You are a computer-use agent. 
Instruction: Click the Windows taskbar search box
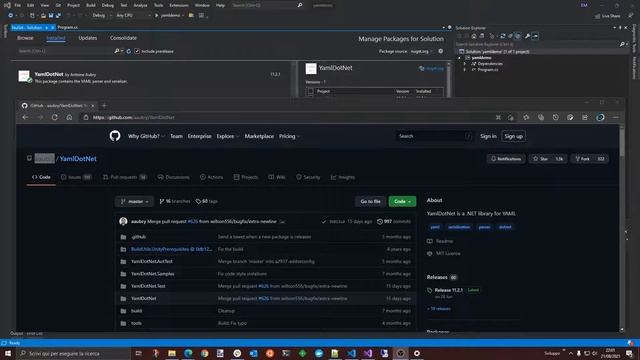73,353
